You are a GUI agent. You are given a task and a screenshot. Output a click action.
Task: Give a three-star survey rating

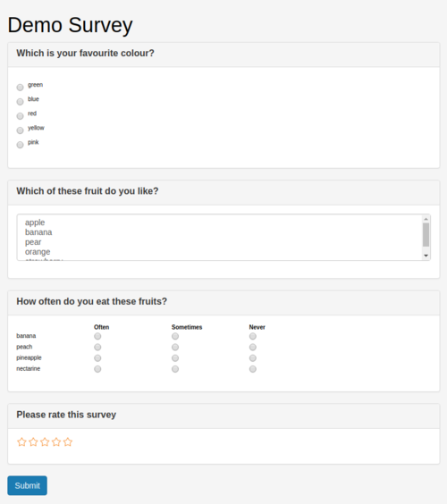pos(45,442)
